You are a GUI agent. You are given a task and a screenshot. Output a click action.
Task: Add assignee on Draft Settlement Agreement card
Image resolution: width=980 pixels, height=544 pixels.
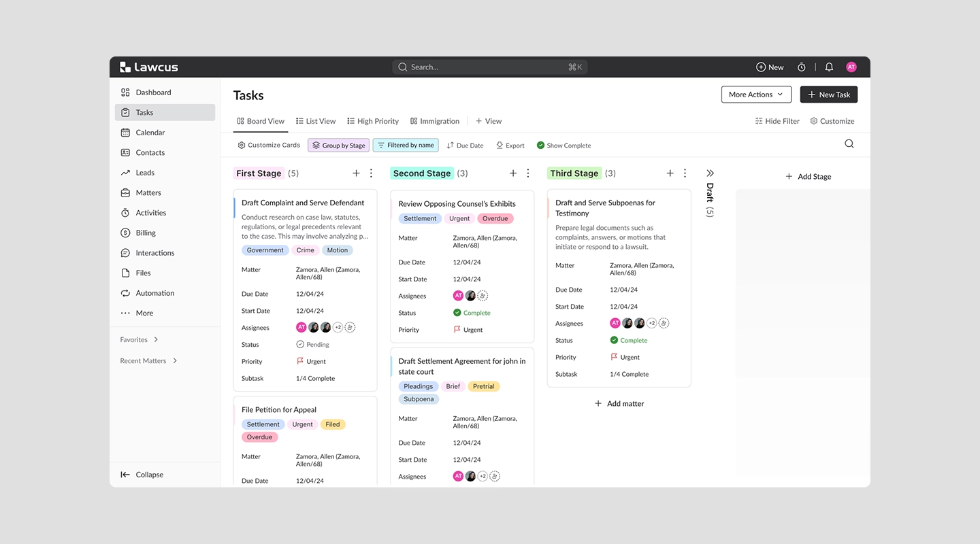coord(495,476)
